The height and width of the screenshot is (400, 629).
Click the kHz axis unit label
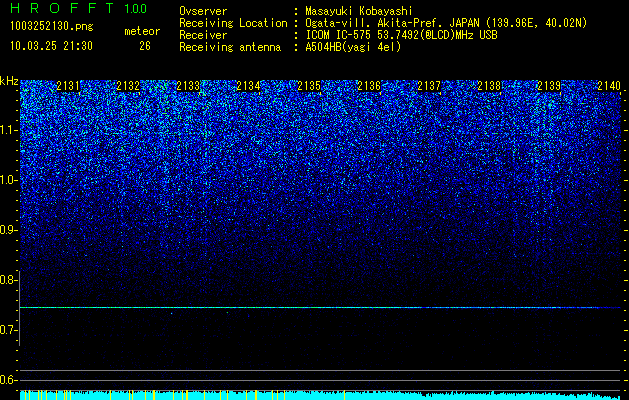coord(9,81)
